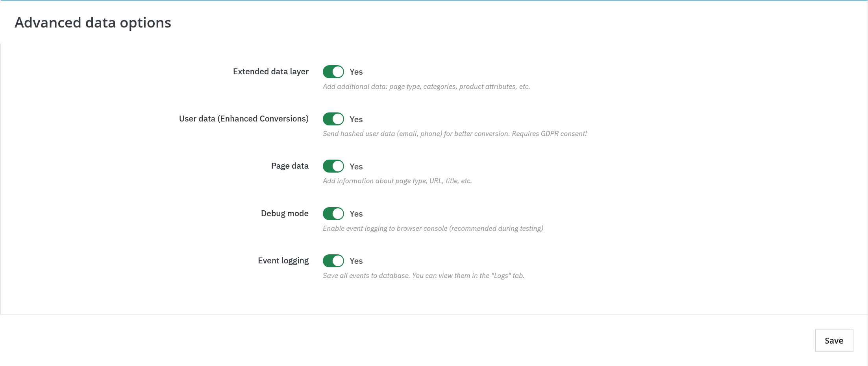
Task: Click the Save button
Action: point(834,340)
